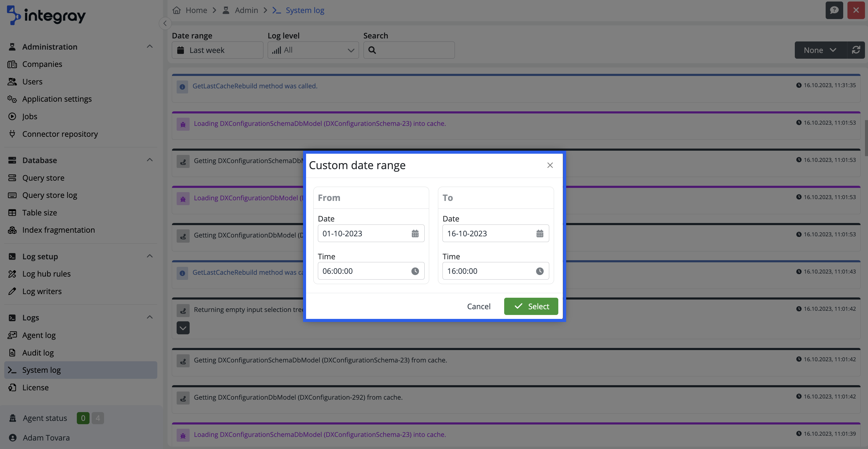Open the To date calendar picker icon
868x449 pixels.
[x=540, y=233]
